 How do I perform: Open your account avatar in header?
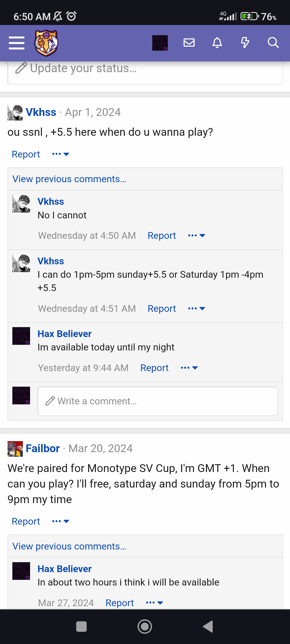click(x=160, y=43)
